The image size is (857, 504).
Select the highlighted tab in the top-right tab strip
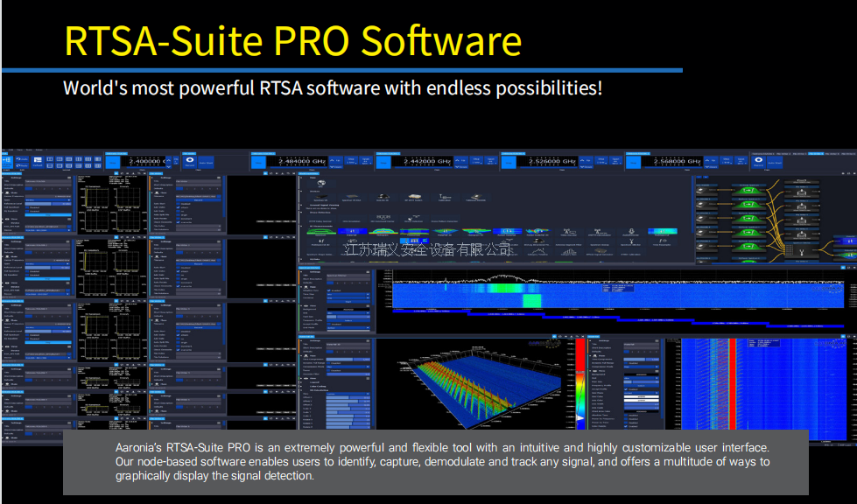point(816,154)
